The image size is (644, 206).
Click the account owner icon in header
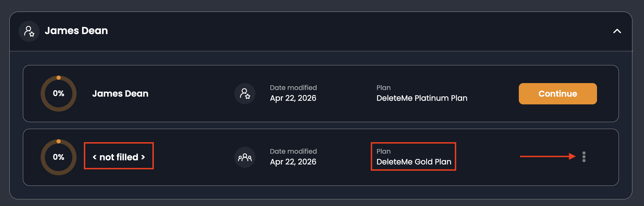29,31
